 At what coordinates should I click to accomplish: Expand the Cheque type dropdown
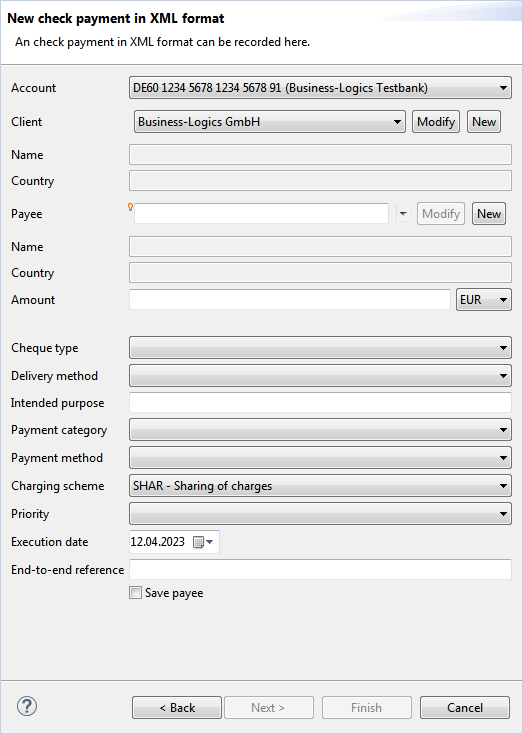(x=320, y=348)
